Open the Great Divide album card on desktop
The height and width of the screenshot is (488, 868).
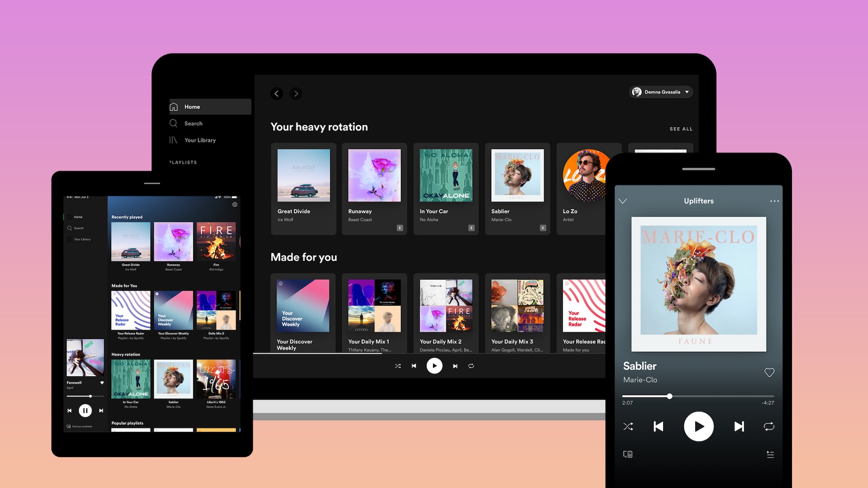tap(304, 189)
